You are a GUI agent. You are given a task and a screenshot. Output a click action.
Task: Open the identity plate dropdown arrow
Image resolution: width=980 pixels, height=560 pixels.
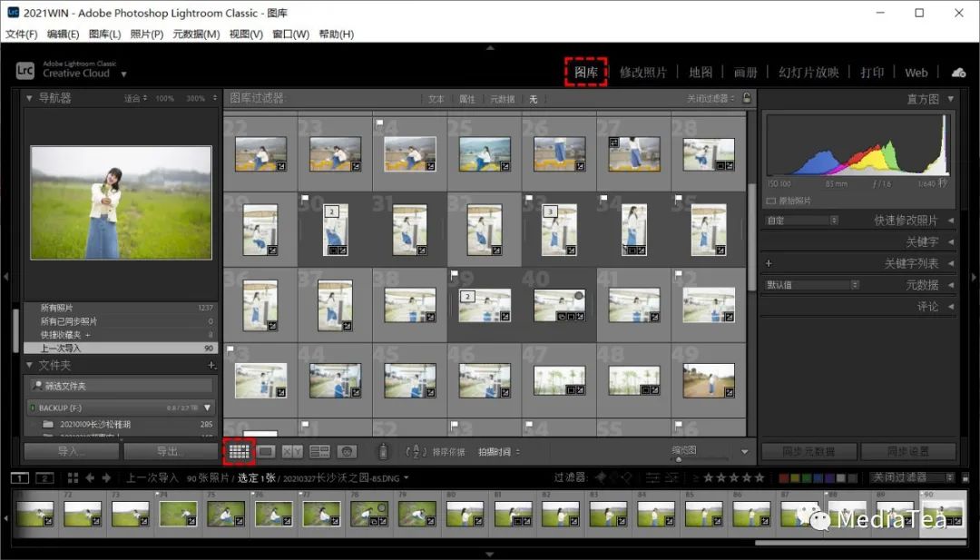click(x=123, y=74)
